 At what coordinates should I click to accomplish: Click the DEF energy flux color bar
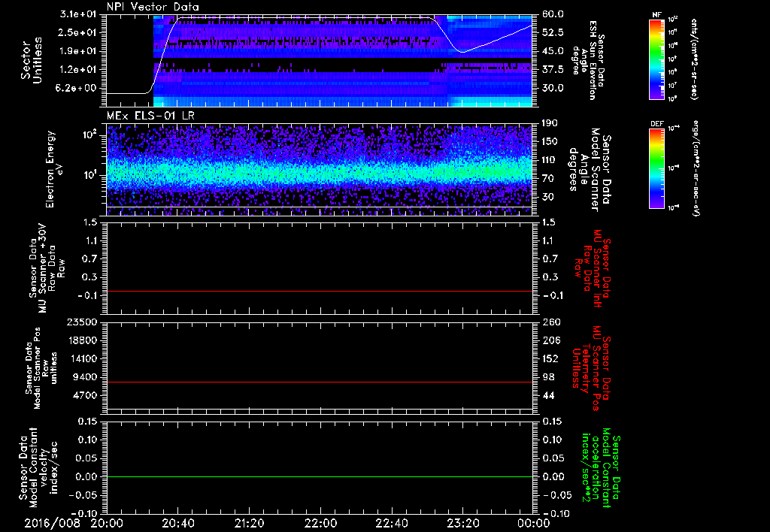point(656,168)
